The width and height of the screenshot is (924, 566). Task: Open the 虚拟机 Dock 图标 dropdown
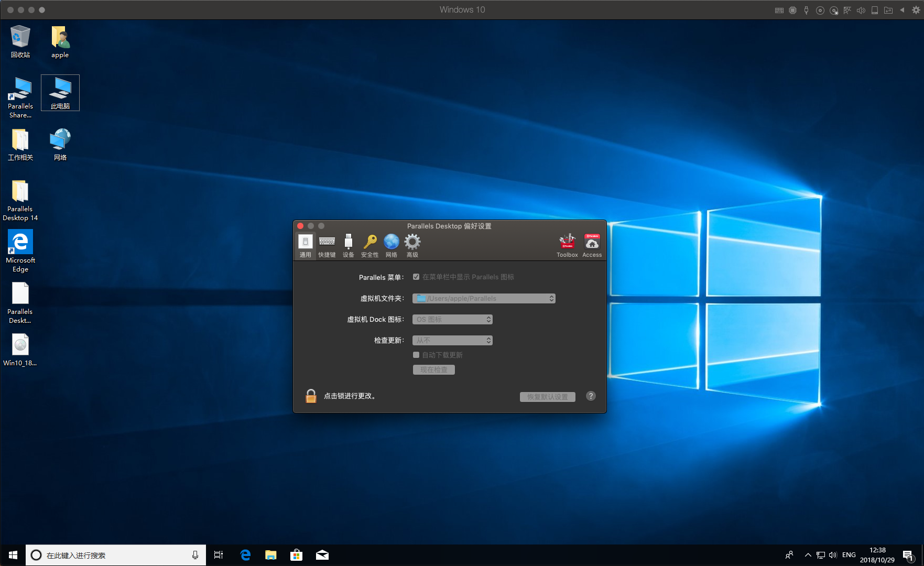click(x=452, y=319)
